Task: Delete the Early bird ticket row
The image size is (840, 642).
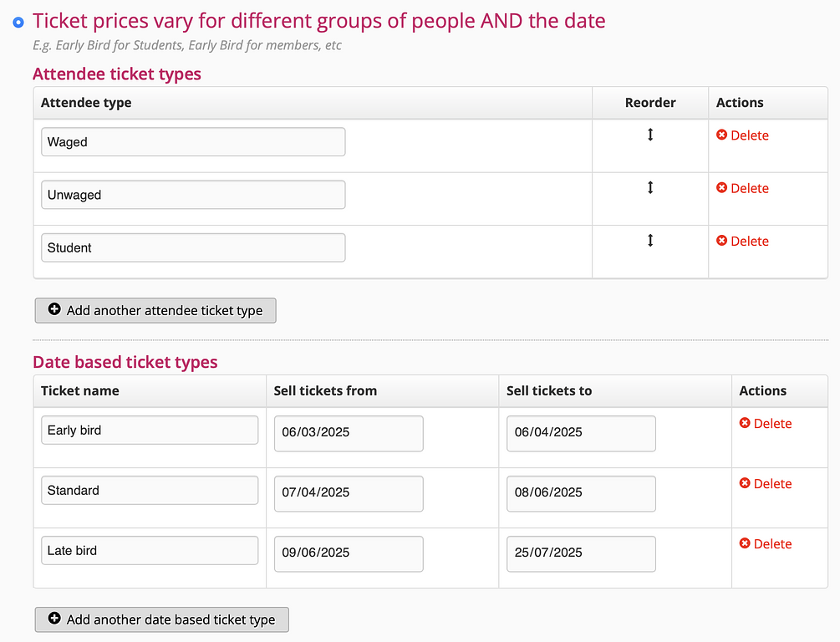Action: click(766, 423)
